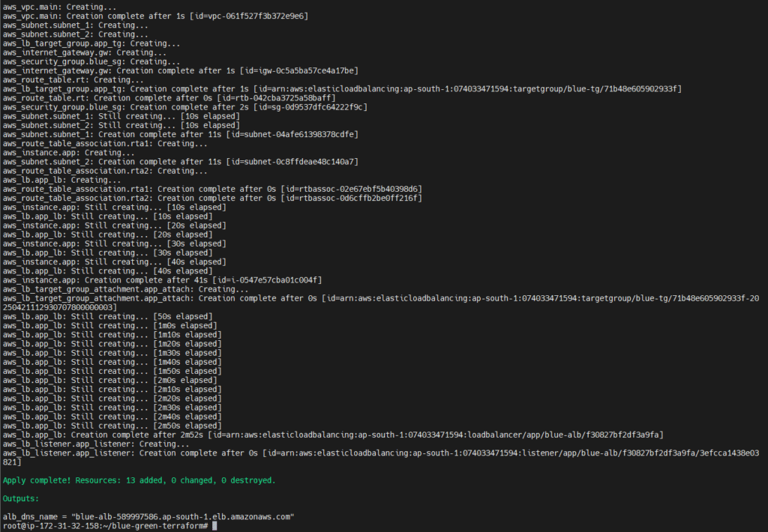
Task: Click 'aws_instance.app: Still creating... [10s elapsed]'
Action: pyautogui.click(x=114, y=208)
